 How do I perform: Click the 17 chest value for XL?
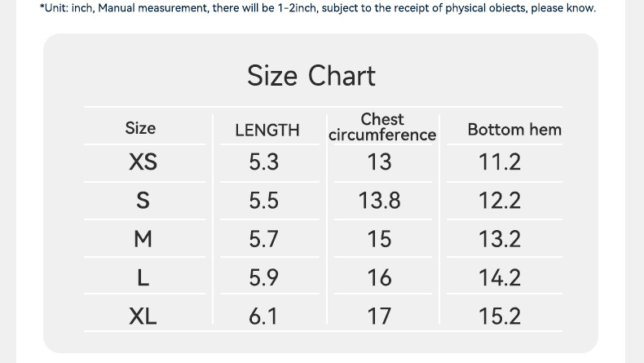coord(379,317)
